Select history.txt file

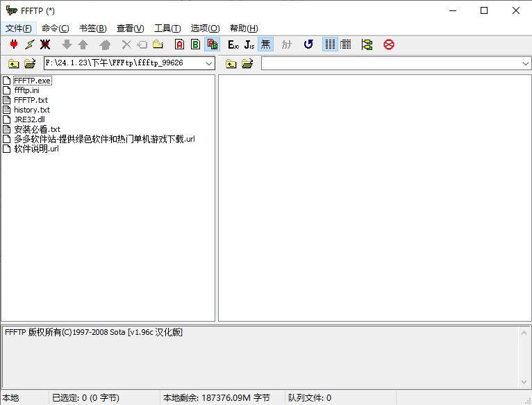coord(32,110)
